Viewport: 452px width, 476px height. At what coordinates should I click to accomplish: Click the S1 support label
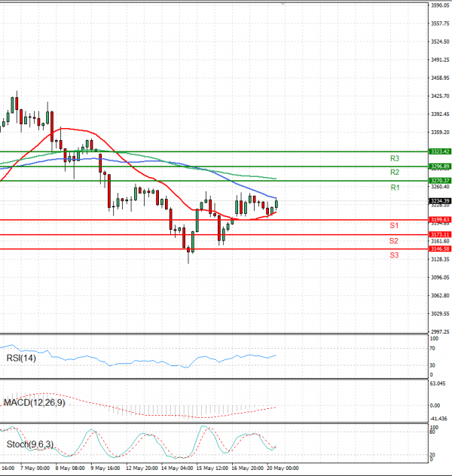[x=394, y=226]
